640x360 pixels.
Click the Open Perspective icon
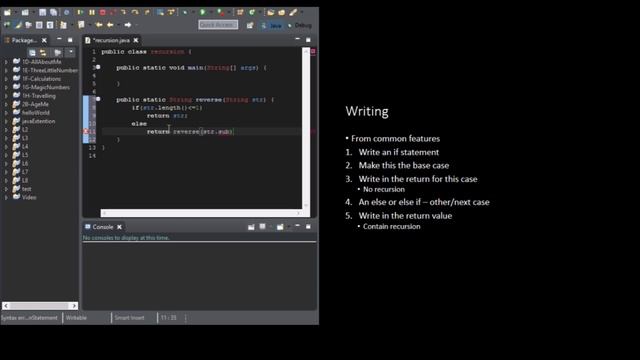(x=250, y=25)
